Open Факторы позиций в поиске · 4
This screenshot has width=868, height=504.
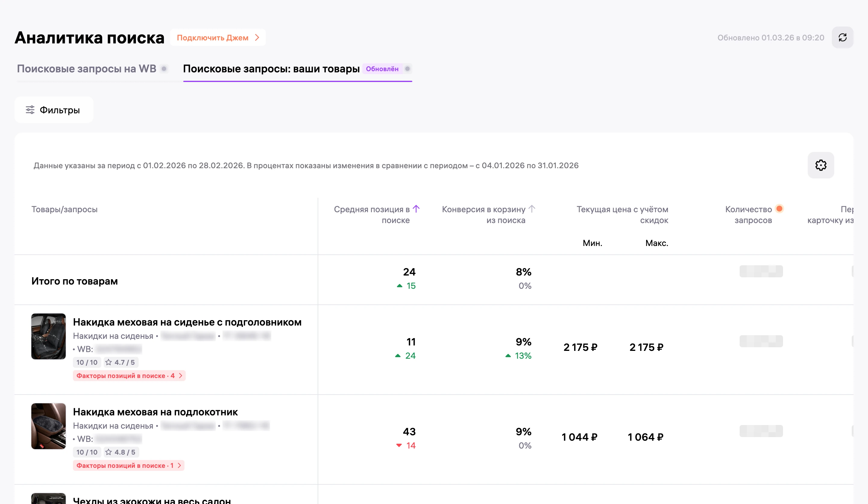tap(129, 376)
